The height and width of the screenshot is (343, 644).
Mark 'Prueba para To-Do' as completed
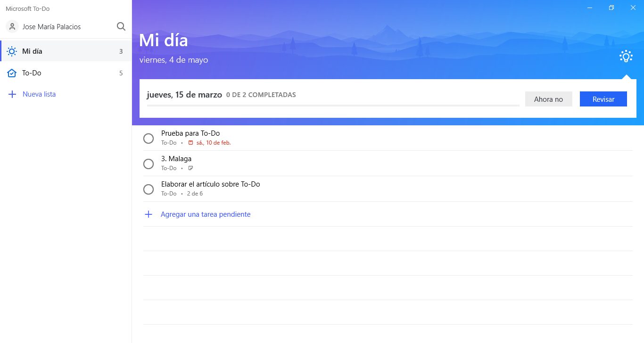(x=149, y=139)
